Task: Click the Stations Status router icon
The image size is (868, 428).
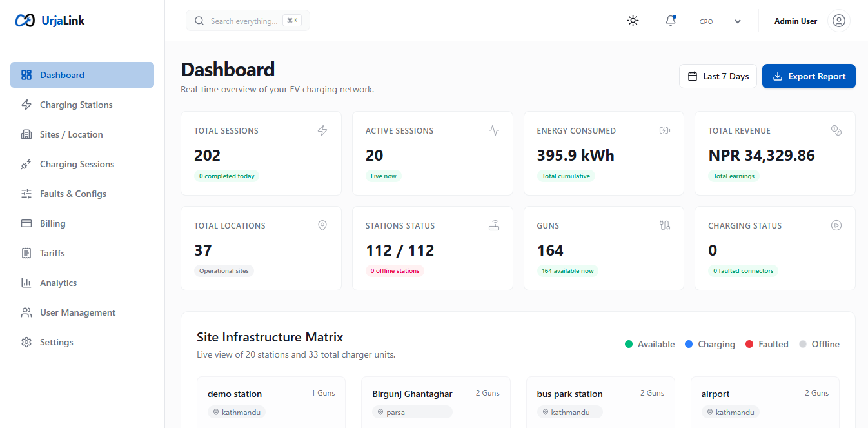Action: pyautogui.click(x=494, y=225)
